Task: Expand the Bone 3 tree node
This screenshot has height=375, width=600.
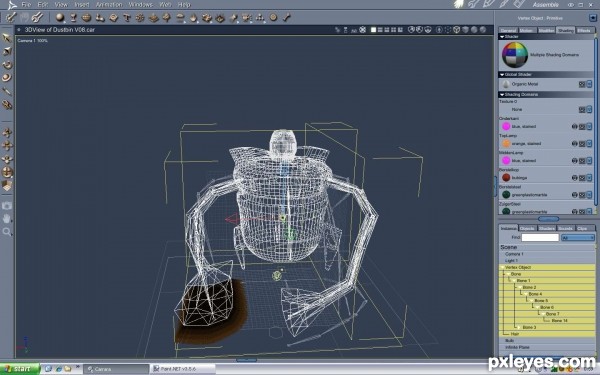Action: click(x=518, y=328)
